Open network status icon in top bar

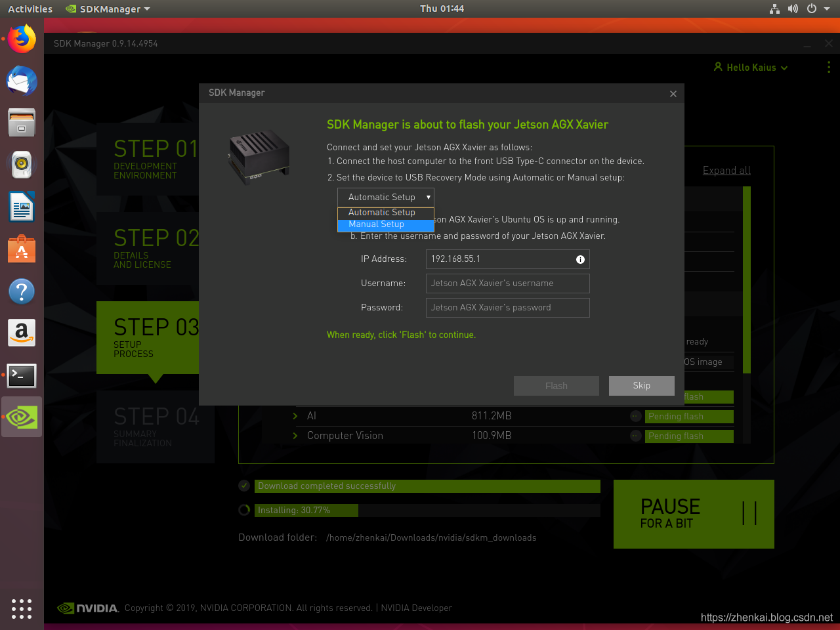tap(775, 9)
